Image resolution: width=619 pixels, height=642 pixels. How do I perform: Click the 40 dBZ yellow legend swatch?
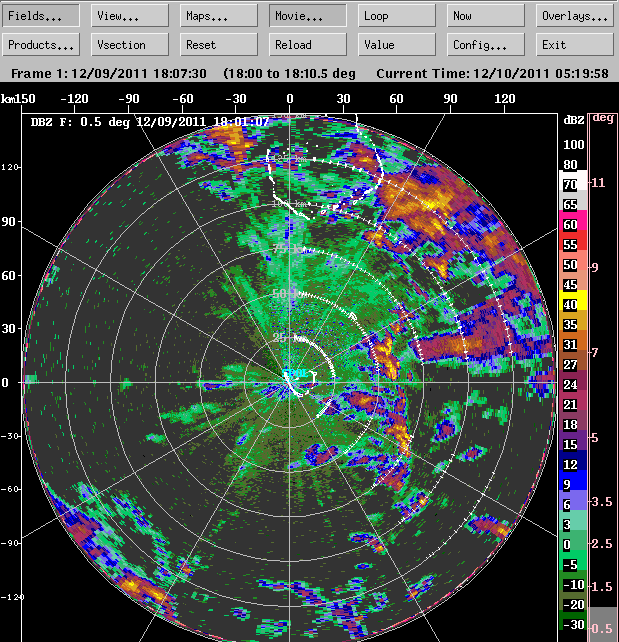(x=571, y=304)
